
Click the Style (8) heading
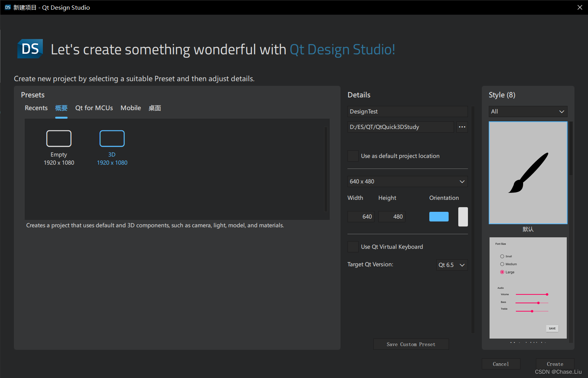pos(502,95)
